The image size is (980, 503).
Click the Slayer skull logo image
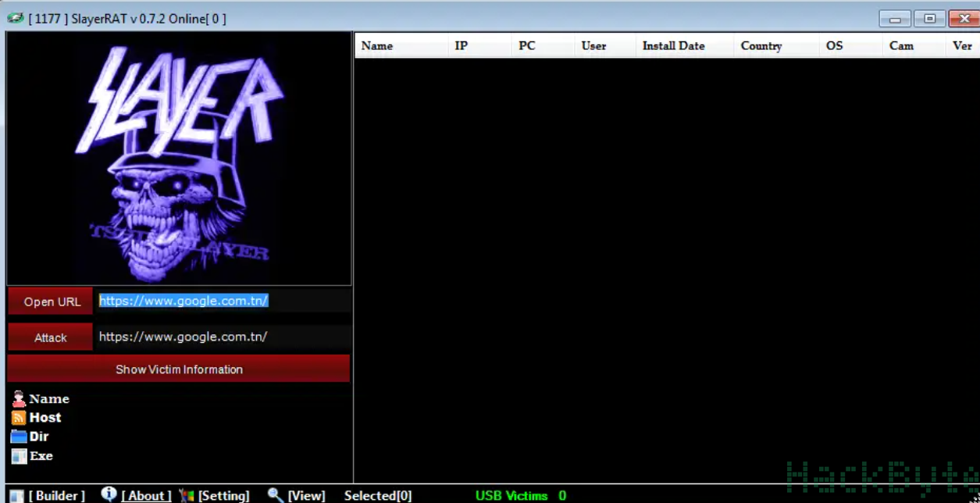click(x=179, y=159)
